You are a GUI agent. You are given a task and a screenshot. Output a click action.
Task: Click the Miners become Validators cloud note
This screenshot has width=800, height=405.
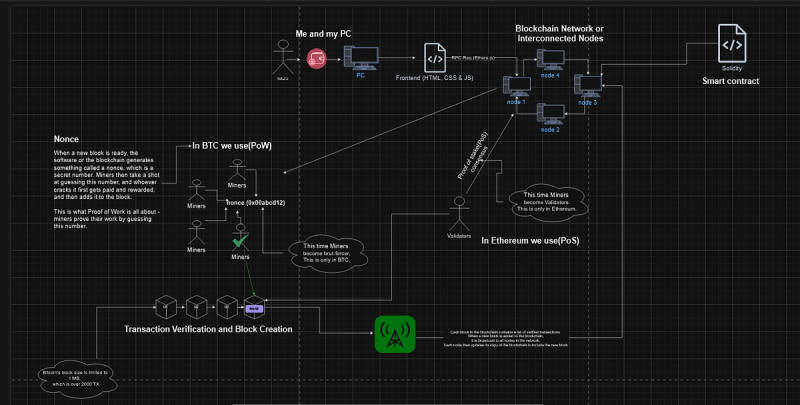[543, 200]
